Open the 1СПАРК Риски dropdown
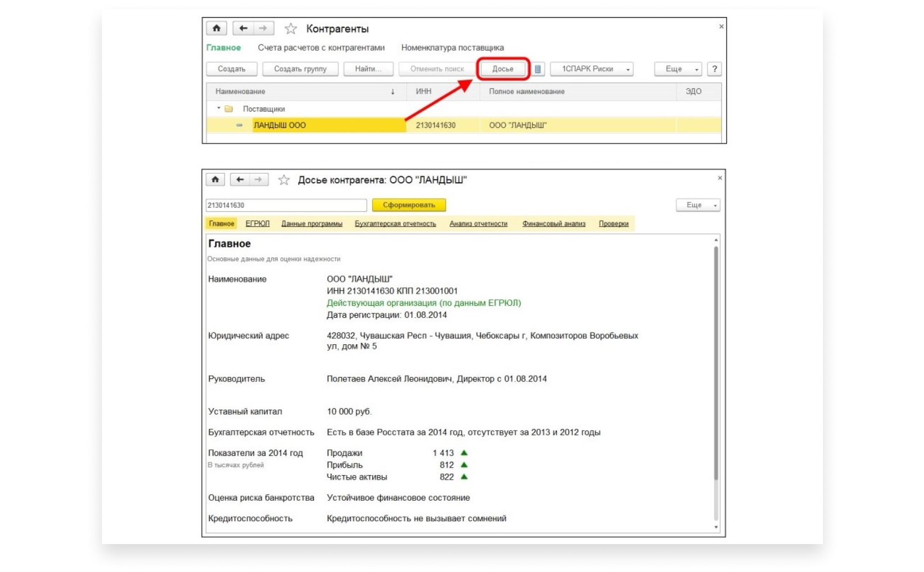The height and width of the screenshot is (572, 924). point(591,69)
